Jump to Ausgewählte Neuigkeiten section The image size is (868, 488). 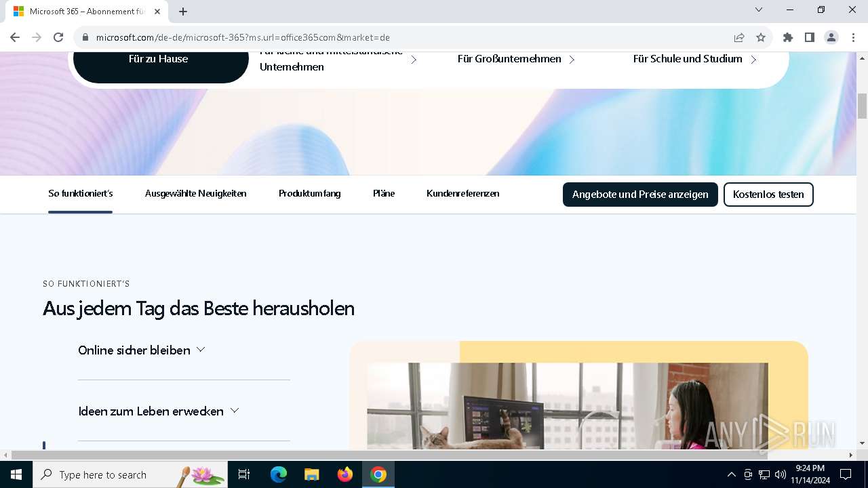(x=195, y=194)
